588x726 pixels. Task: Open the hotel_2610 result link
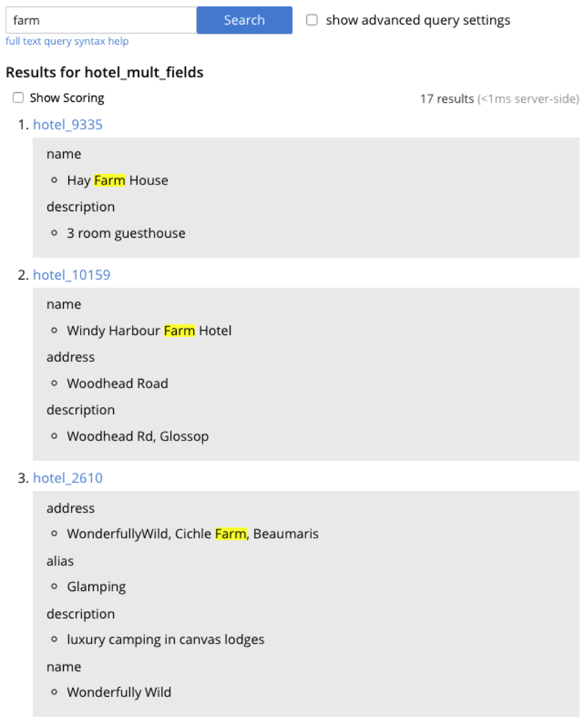[x=68, y=478]
